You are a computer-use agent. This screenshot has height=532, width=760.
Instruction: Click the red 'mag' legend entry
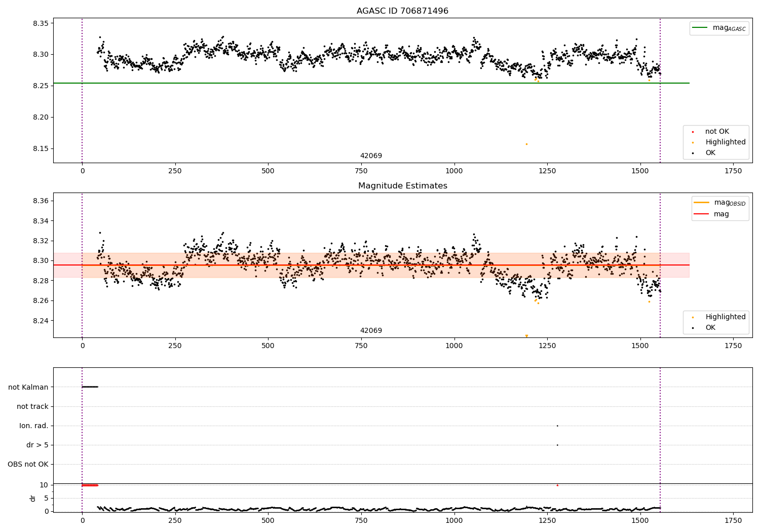712,214
